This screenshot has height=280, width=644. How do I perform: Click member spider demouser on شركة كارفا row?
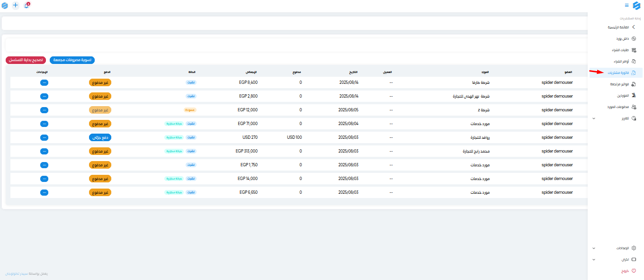point(557,82)
